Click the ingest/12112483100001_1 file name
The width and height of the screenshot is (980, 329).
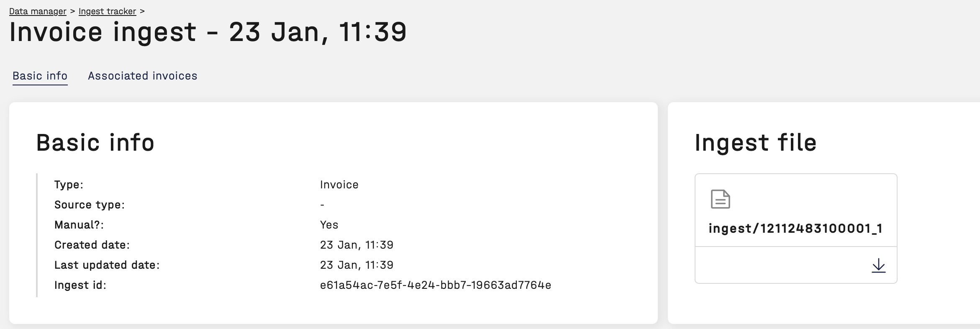(x=795, y=228)
